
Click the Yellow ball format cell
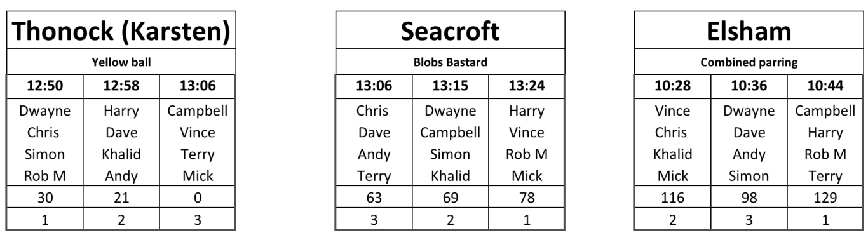pyautogui.click(x=121, y=64)
